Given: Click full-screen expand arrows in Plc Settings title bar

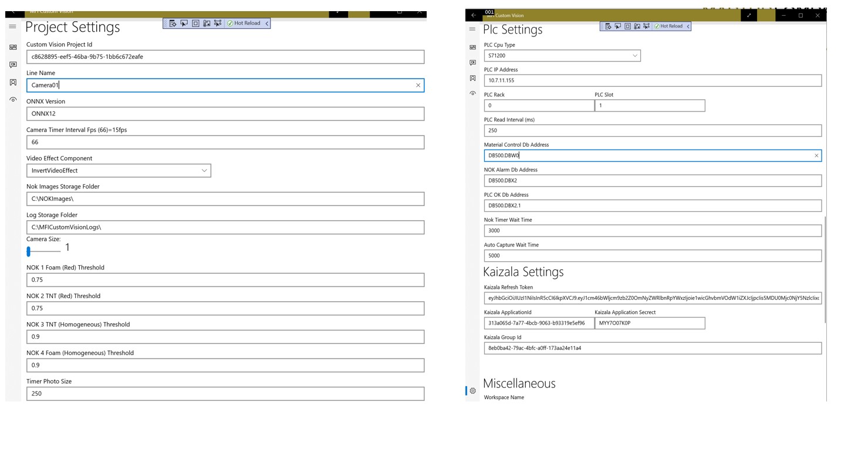Looking at the screenshot, I should [749, 15].
